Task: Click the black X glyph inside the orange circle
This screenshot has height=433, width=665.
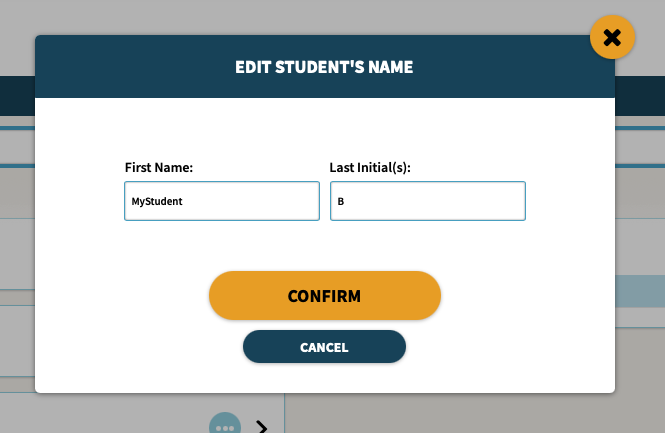Action: click(x=612, y=38)
